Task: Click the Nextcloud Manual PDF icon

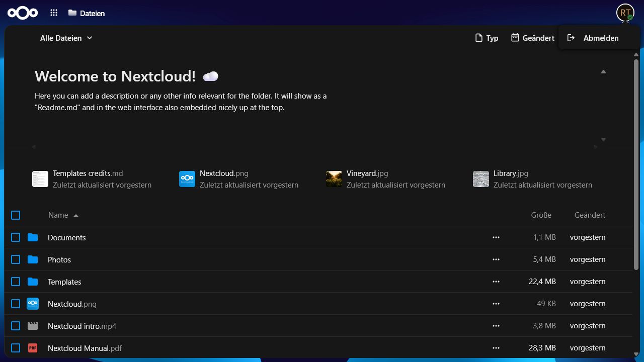Action: 33,348
